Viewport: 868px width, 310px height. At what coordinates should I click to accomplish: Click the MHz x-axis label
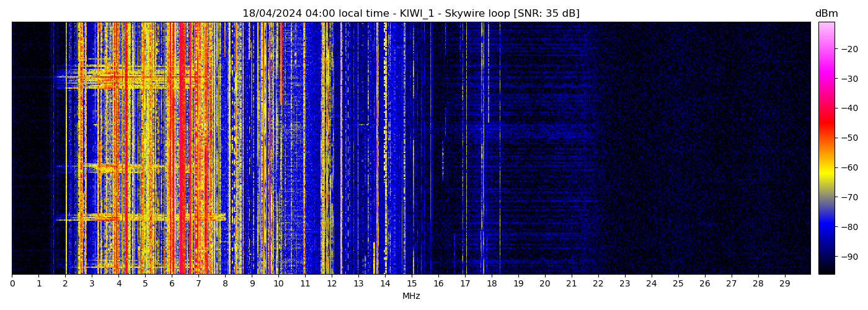click(411, 296)
